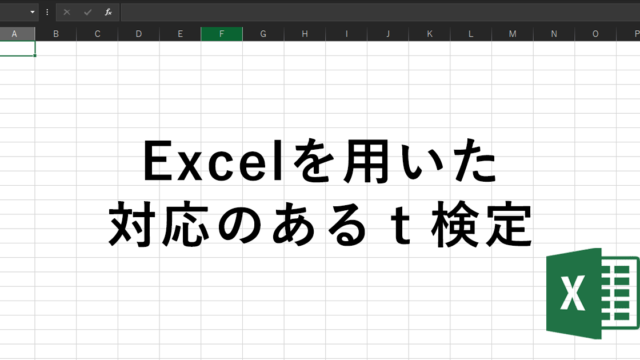Select column M header
The width and height of the screenshot is (640, 360).
click(512, 34)
